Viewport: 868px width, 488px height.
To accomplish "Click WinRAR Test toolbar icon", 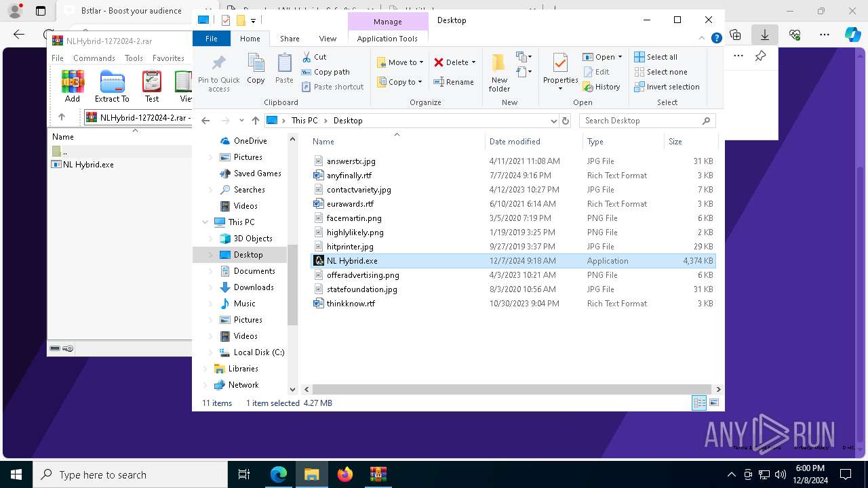I will click(152, 86).
